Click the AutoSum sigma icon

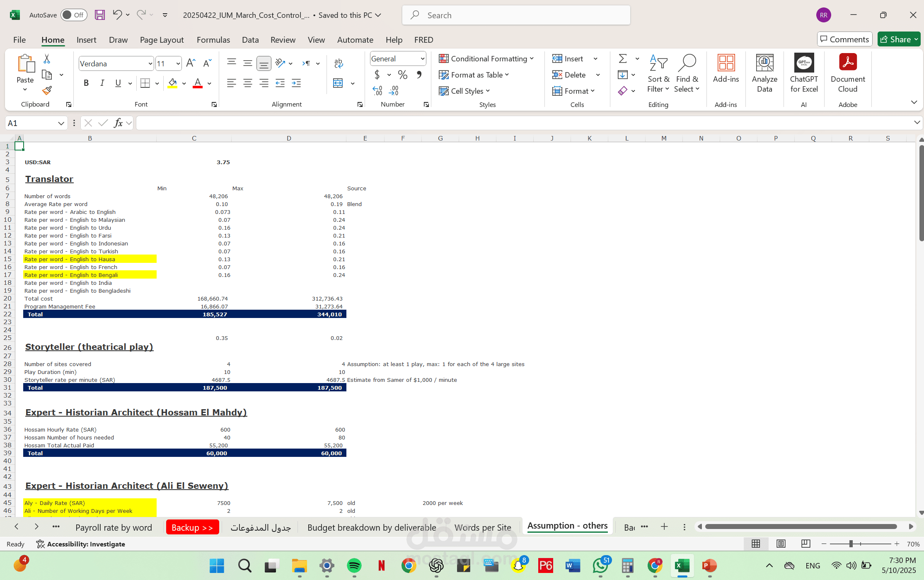tap(623, 58)
